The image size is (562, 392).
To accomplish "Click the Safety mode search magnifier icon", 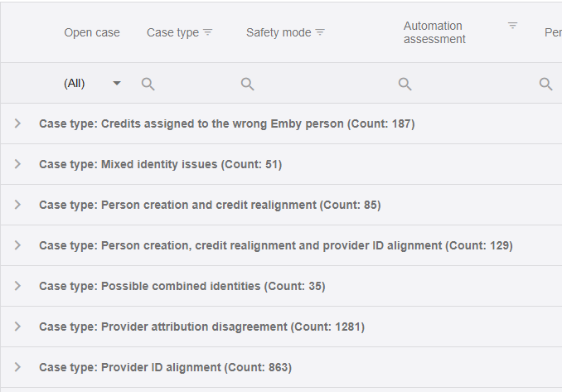I will (x=247, y=84).
